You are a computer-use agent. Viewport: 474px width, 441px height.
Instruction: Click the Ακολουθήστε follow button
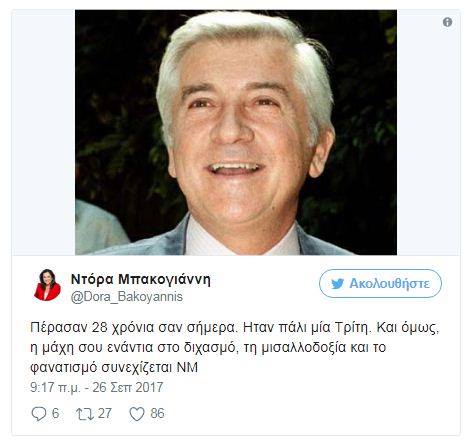point(380,283)
